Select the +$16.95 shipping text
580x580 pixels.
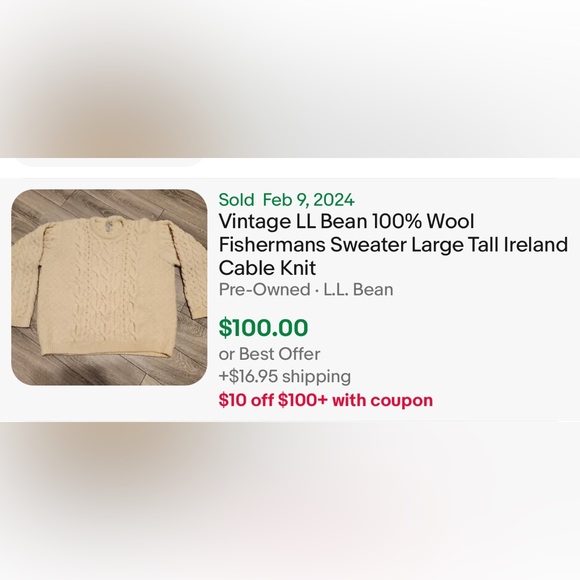(284, 377)
